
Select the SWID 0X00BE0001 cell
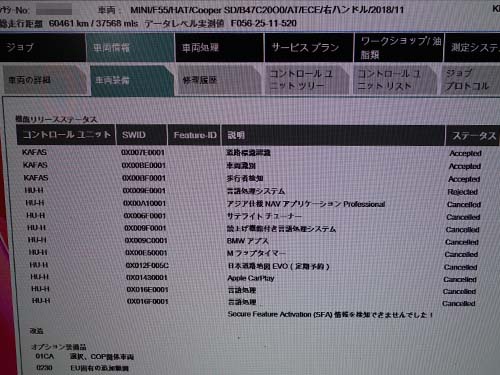(x=143, y=165)
